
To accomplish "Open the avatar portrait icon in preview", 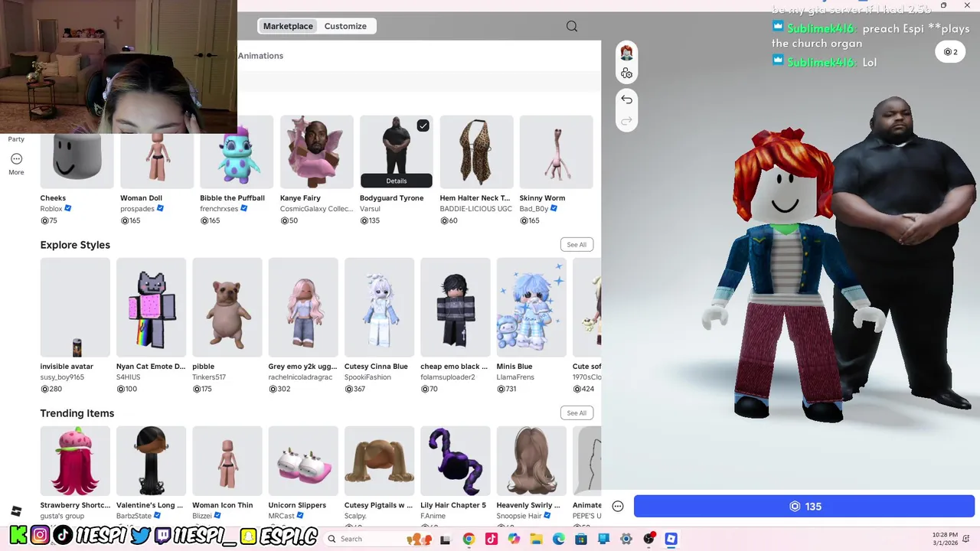I will point(626,53).
